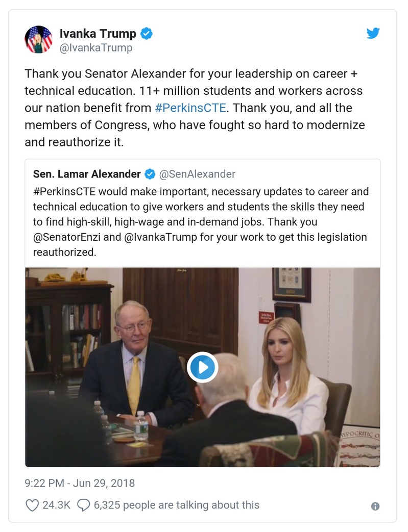
Task: Click Ivanka Trump's verified badge
Action: pos(147,34)
